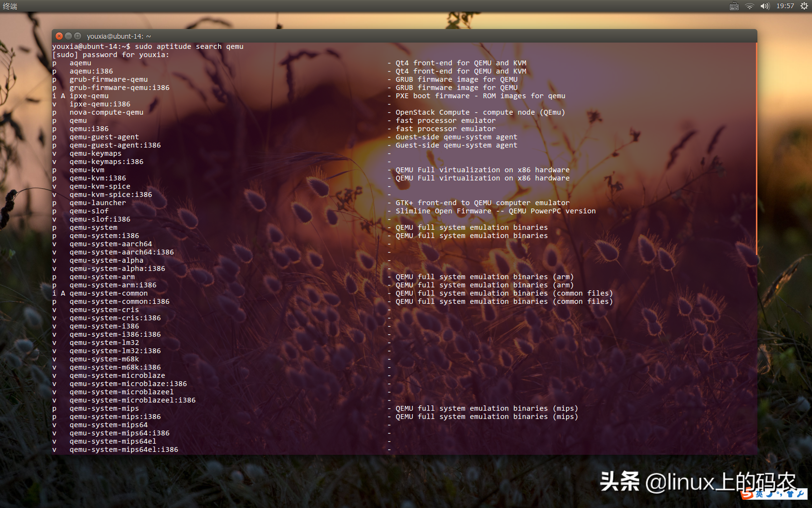Toggle the punctuation mode icon on the IME bar
812x508 pixels.
coord(780,494)
